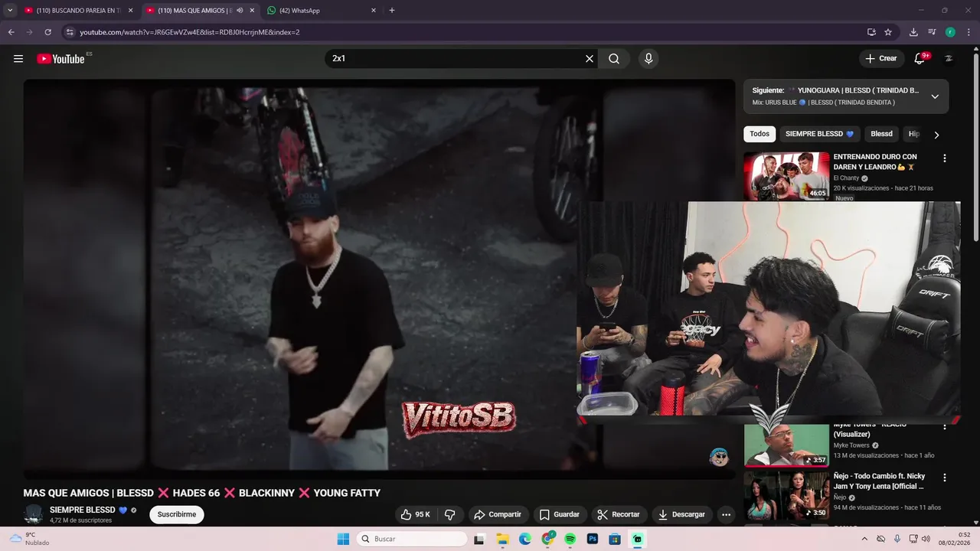Open options for Ñejo Todo Cambio video
Screen dimensions: 980x551
pos(944,478)
